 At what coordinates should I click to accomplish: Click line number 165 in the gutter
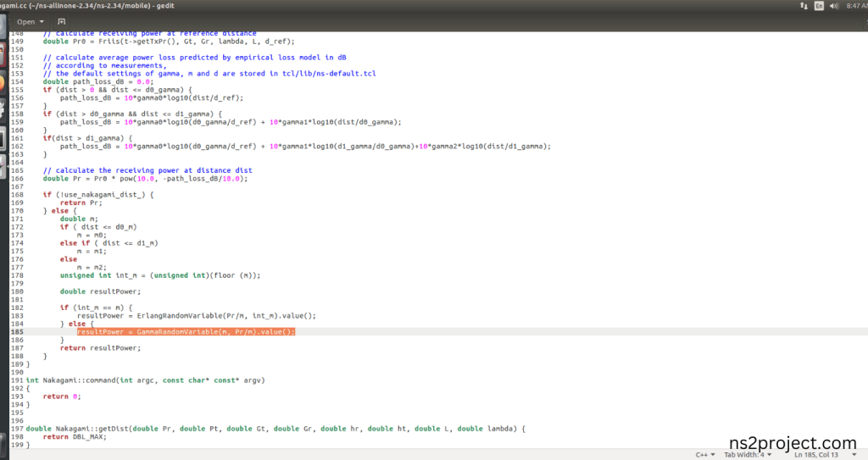(17, 170)
